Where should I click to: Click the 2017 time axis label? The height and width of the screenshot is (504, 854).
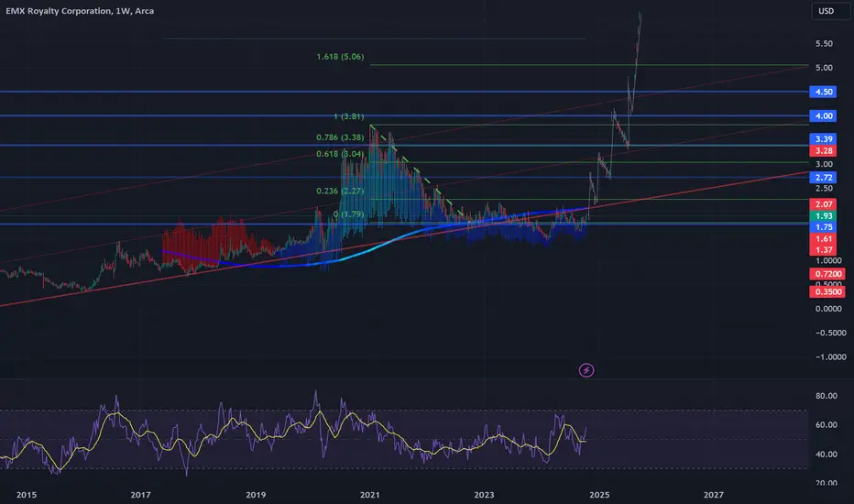click(140, 495)
